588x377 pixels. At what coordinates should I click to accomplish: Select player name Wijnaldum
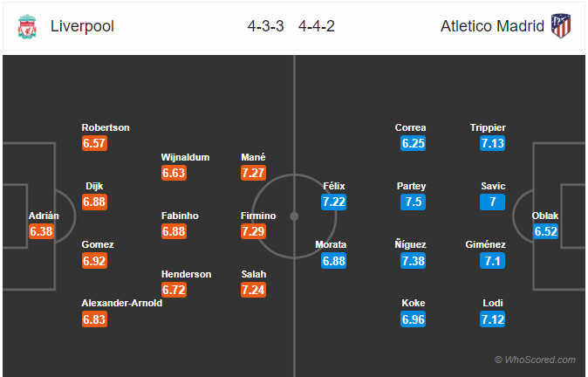point(185,157)
